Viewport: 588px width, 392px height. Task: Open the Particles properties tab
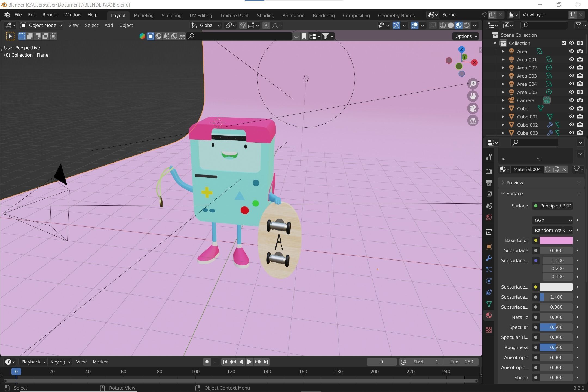489,269
